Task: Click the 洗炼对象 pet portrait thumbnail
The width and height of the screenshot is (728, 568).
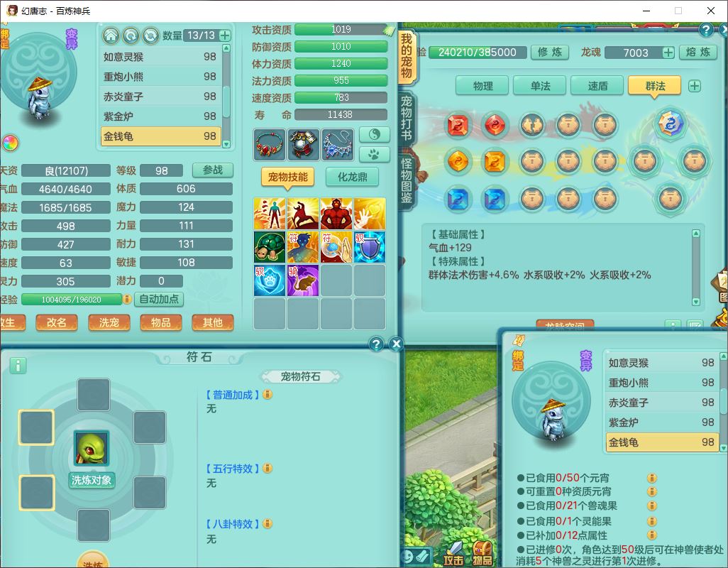Action: pyautogui.click(x=92, y=448)
